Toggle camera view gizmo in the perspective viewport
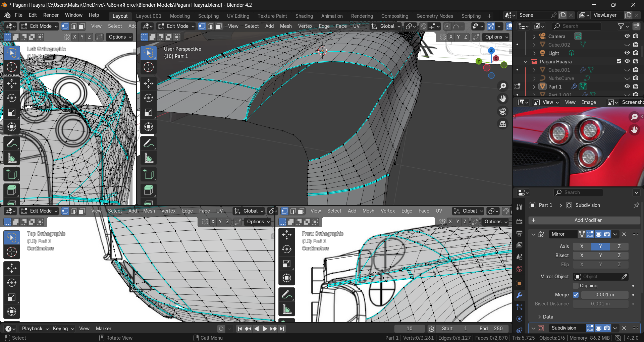The width and height of the screenshot is (644, 342). 502,111
